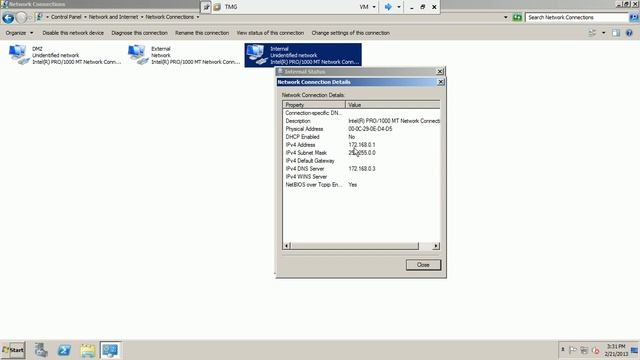Expand the arrow dropdown beside blue arrow
The image size is (640, 360).
[x=399, y=7]
